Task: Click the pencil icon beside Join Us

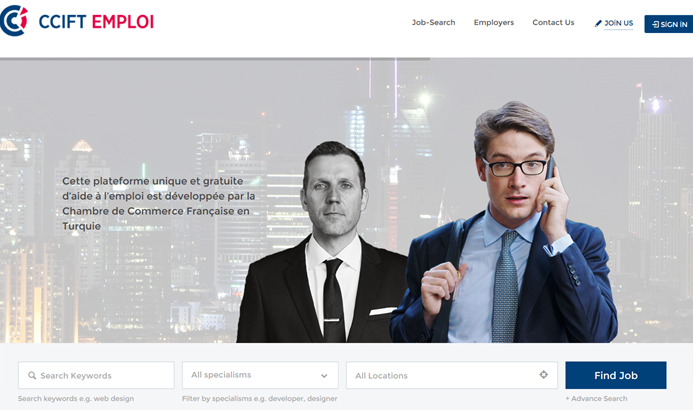Action: pos(598,23)
